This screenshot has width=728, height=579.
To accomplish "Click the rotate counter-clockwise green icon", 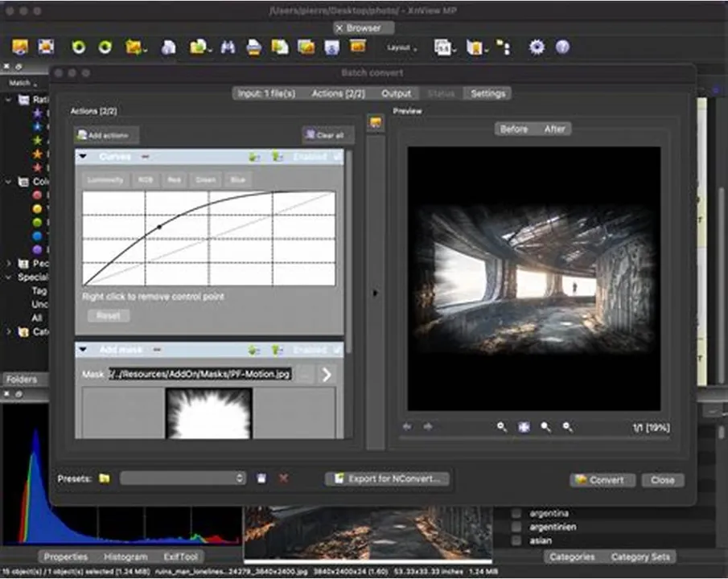I will coord(79,47).
